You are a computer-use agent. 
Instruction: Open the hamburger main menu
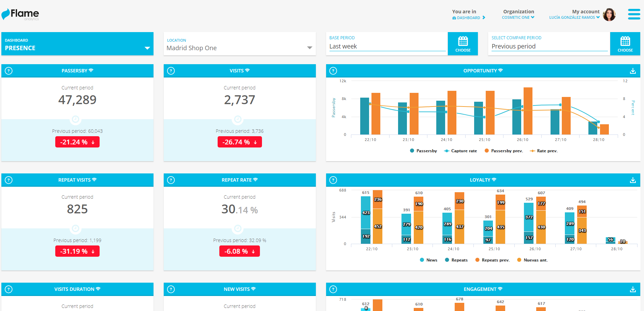coord(634,14)
